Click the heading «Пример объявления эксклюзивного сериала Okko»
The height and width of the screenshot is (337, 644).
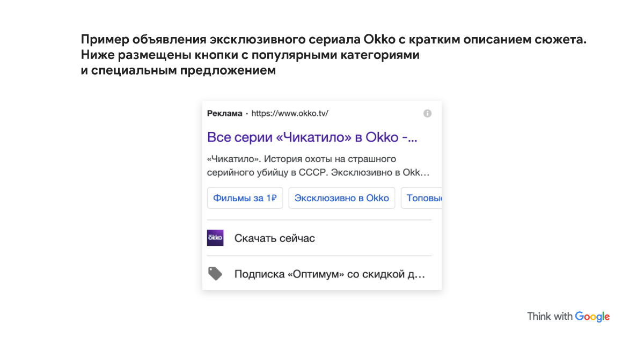(x=333, y=55)
